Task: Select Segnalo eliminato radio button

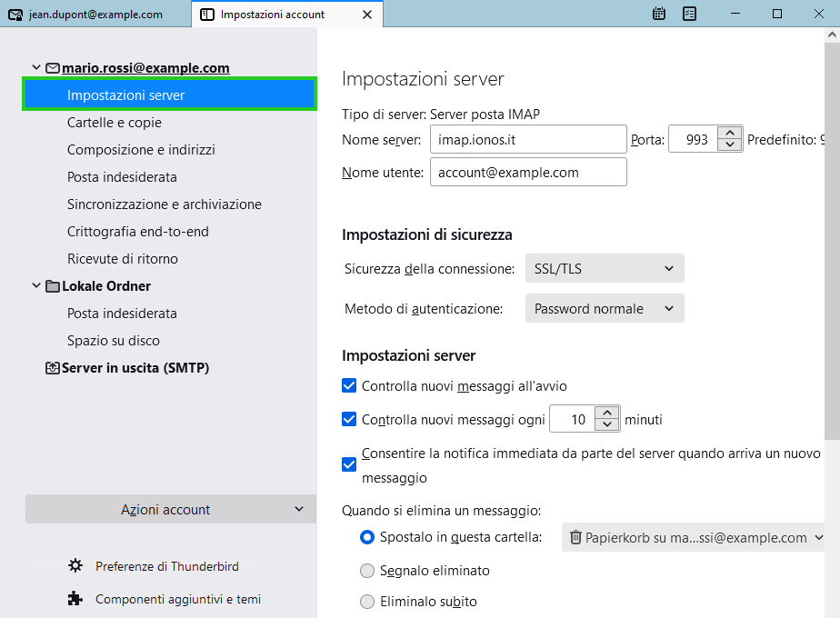Action: 367,571
